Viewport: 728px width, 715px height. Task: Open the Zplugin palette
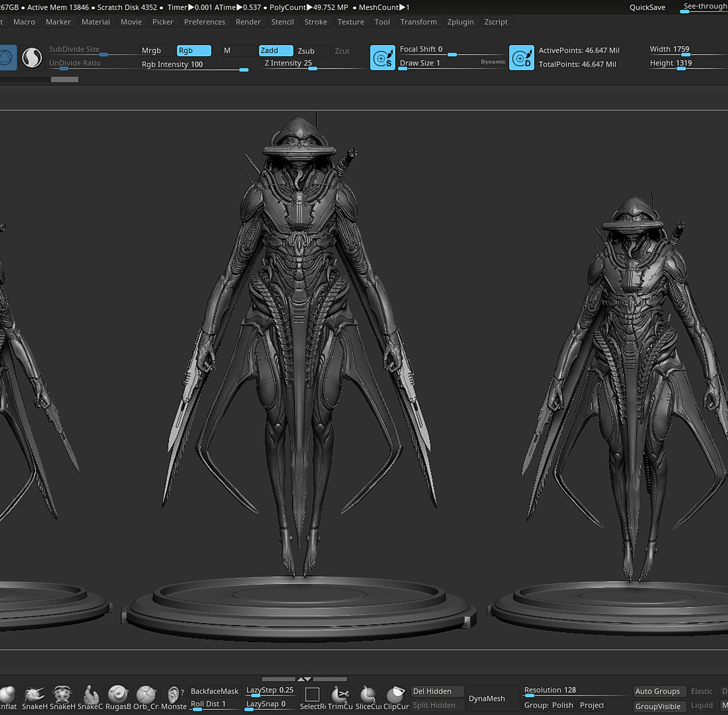460,22
